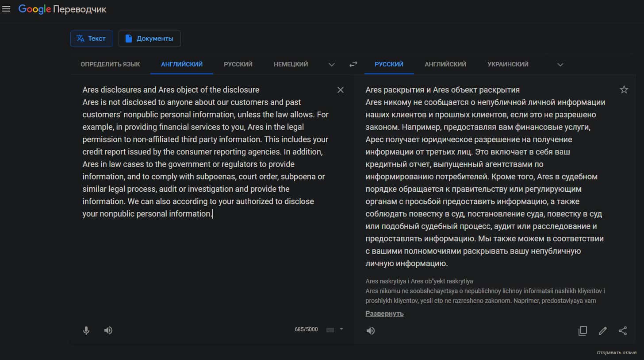
Task: Switch to Документы translation mode
Action: click(x=149, y=39)
